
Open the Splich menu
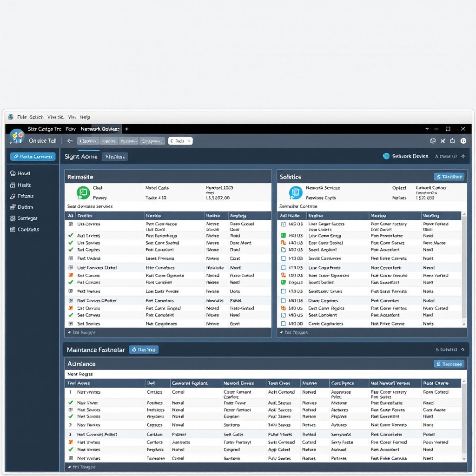[x=36, y=117]
